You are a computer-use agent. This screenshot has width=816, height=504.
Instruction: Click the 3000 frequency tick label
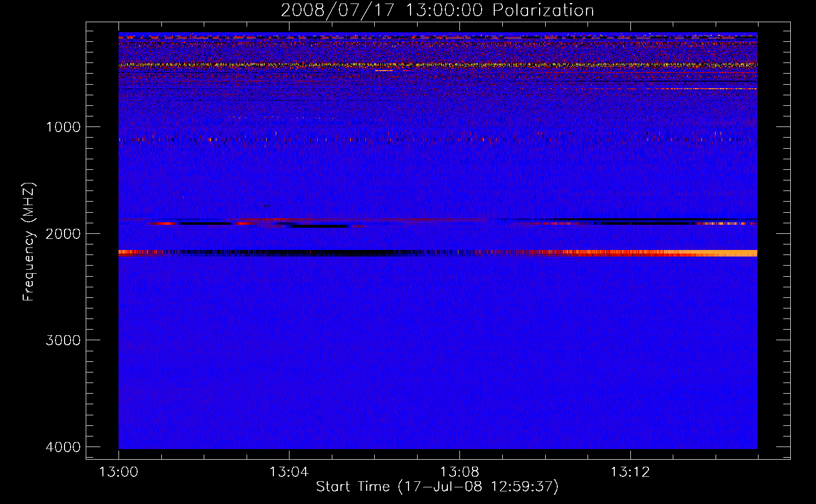(x=63, y=340)
